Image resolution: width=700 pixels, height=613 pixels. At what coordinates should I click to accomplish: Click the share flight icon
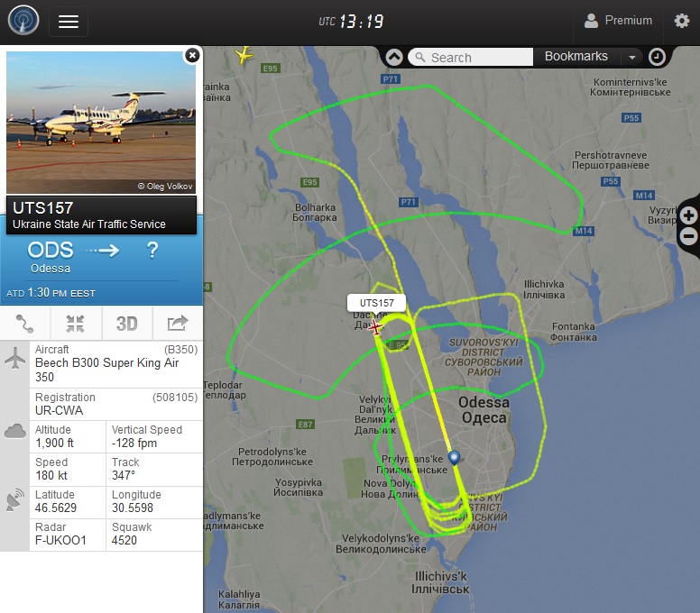tap(178, 323)
